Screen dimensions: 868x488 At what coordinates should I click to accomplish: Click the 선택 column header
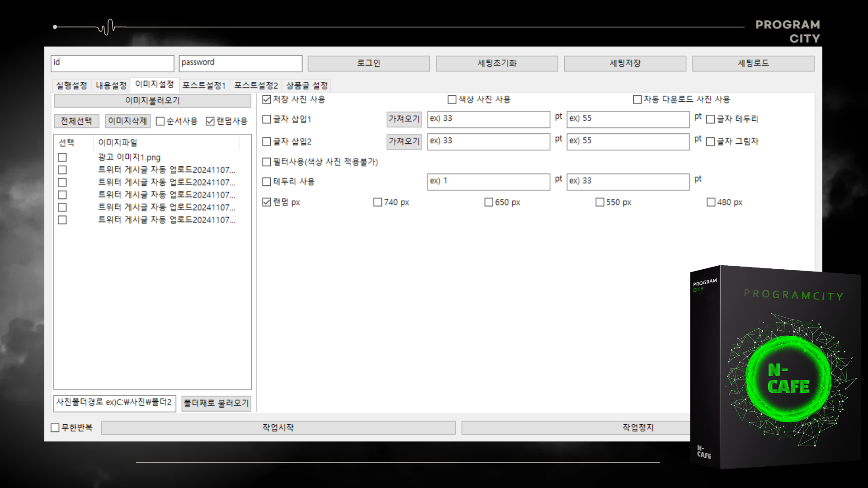66,143
